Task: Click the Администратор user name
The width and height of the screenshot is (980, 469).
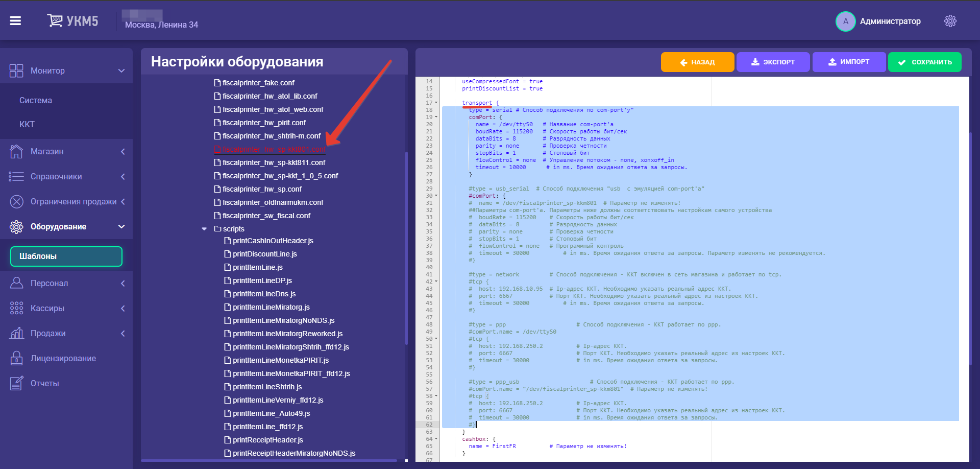Action: click(x=890, y=21)
